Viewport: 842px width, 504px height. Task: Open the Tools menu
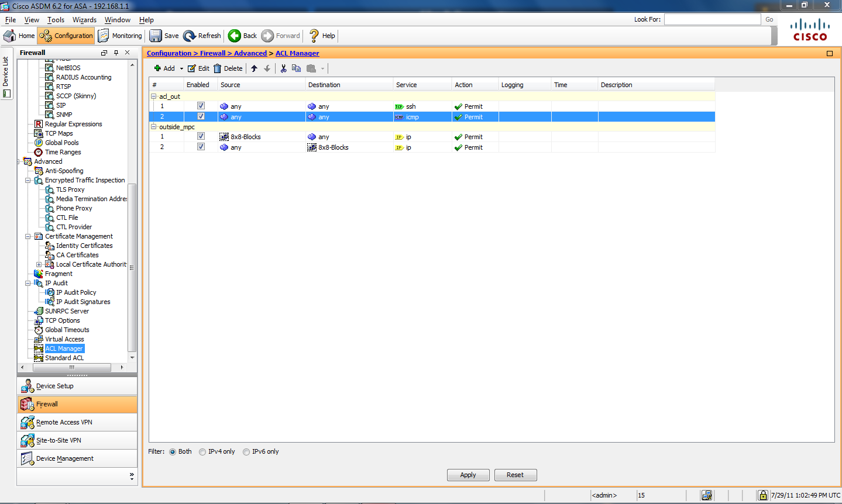coord(56,20)
